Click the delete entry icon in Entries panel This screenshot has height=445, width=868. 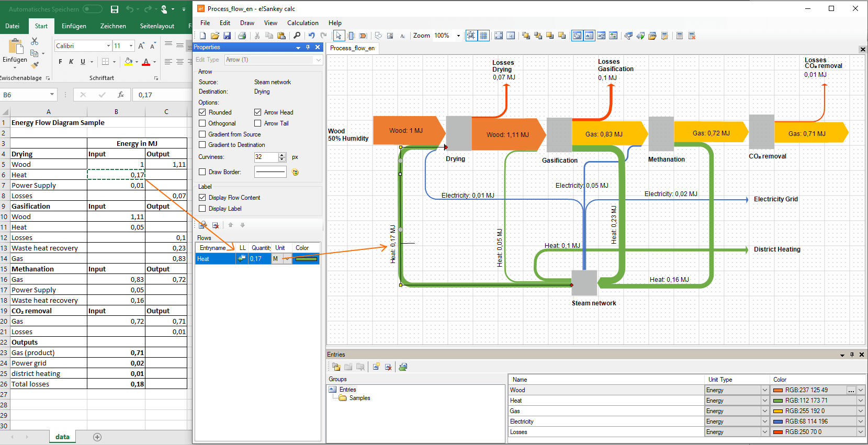coord(388,367)
